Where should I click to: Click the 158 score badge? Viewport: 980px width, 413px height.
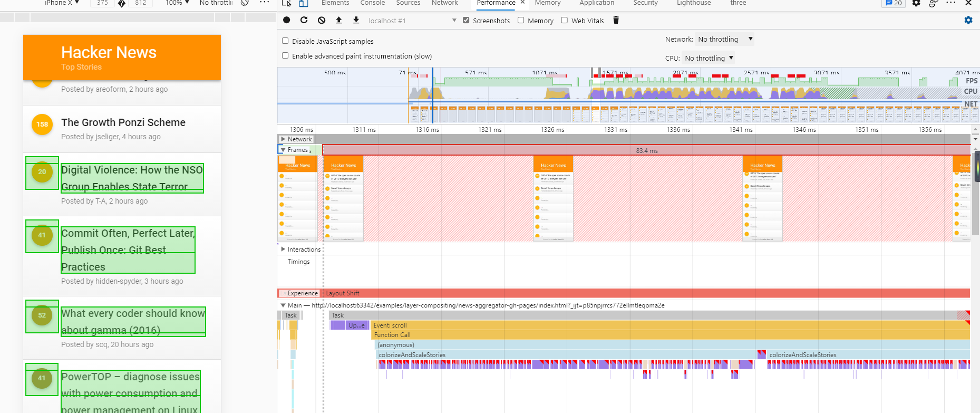click(x=42, y=124)
